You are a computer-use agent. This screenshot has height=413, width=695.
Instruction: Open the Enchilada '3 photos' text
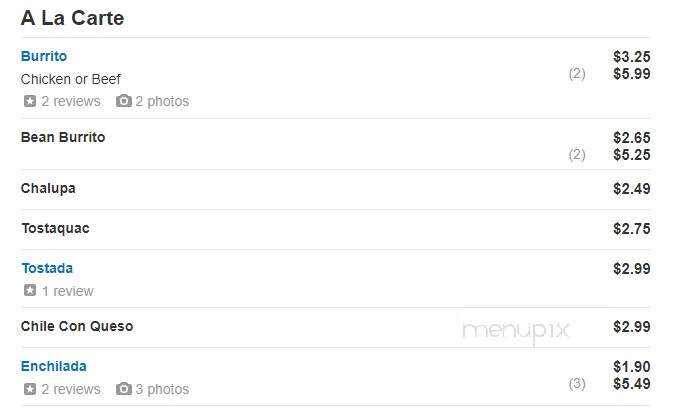pos(162,389)
